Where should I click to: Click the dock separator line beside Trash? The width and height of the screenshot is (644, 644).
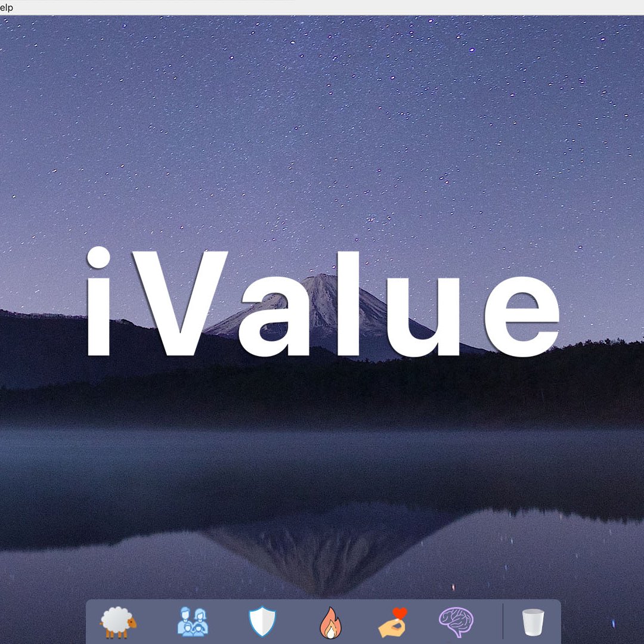point(503,623)
